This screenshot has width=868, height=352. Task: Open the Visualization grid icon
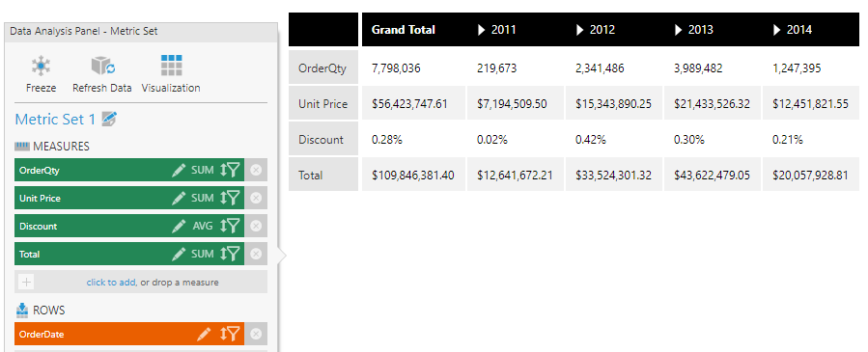point(171,66)
